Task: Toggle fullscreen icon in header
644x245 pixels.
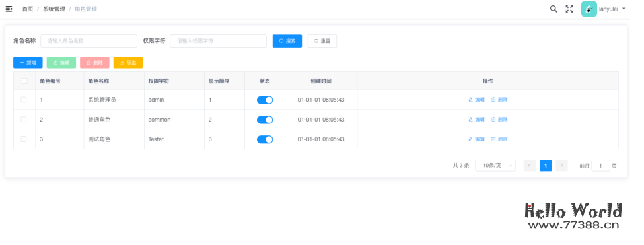Action: [569, 9]
